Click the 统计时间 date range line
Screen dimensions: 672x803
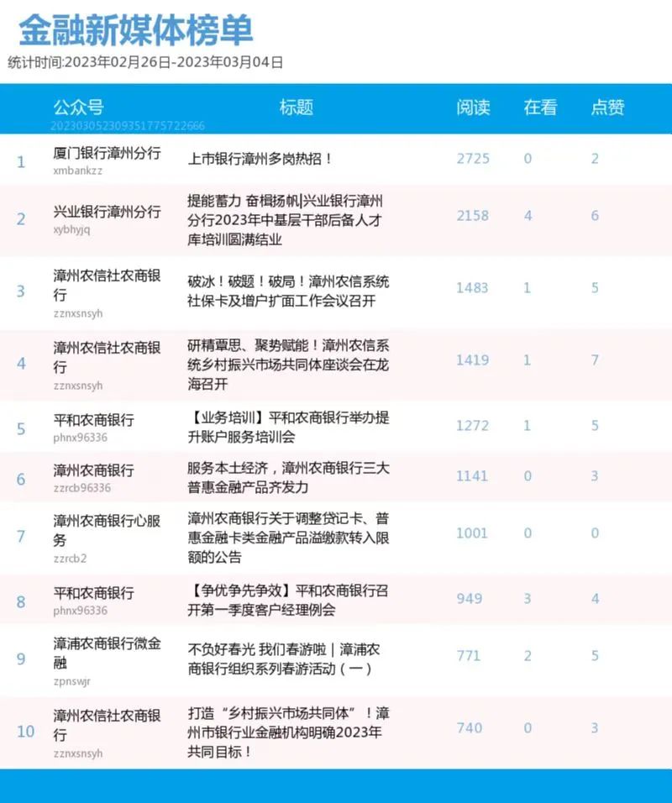tap(145, 62)
